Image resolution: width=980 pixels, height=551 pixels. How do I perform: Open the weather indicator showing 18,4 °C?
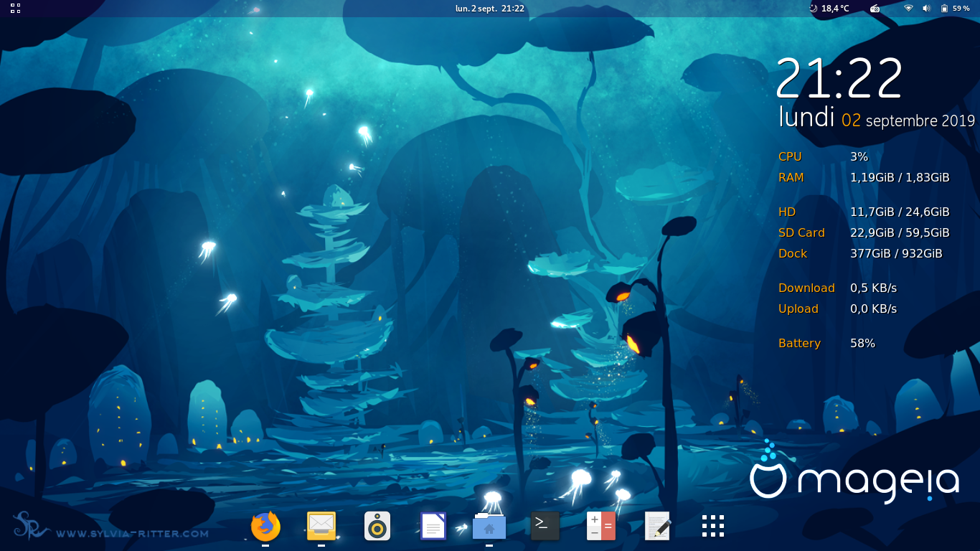point(829,9)
